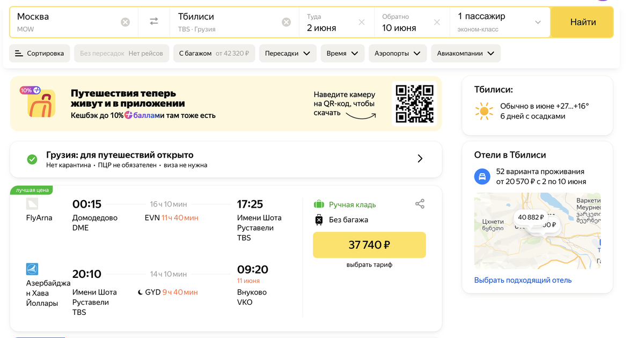Open Сортировка sorting options

[40, 53]
